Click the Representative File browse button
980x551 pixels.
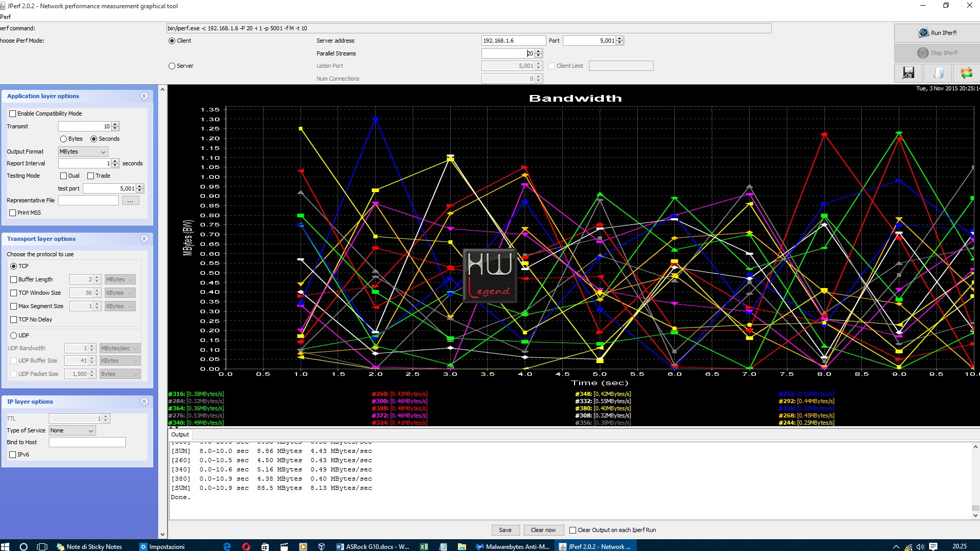(131, 200)
